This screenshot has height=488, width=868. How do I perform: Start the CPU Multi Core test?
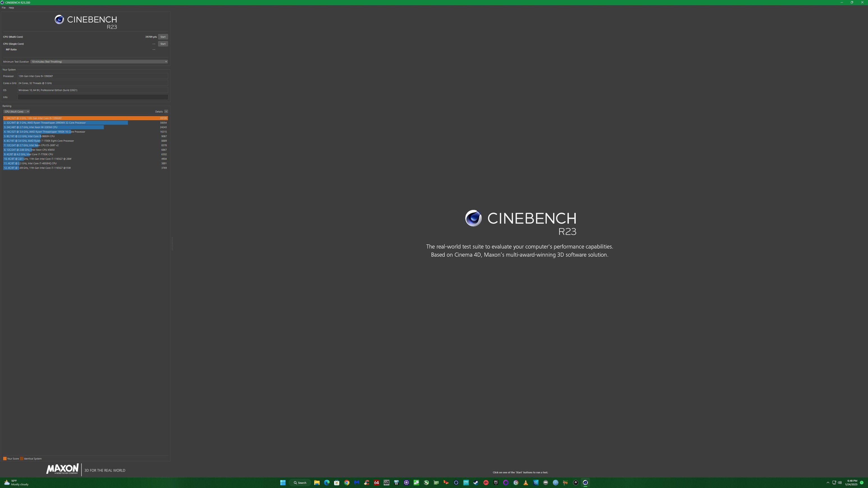pos(163,37)
